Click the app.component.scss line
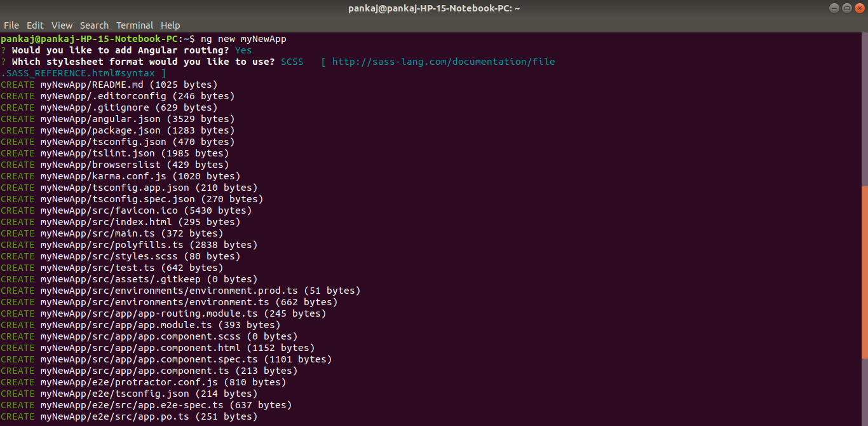Image resolution: width=868 pixels, height=426 pixels. pos(149,336)
